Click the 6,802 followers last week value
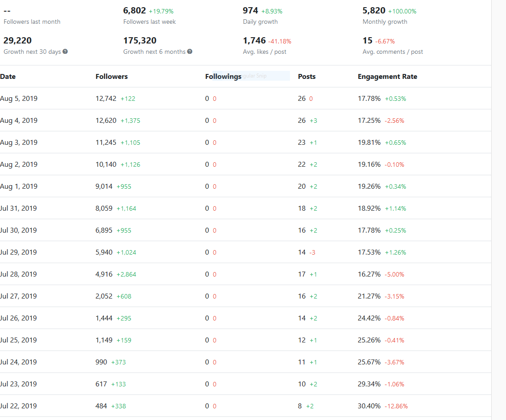 (x=134, y=11)
